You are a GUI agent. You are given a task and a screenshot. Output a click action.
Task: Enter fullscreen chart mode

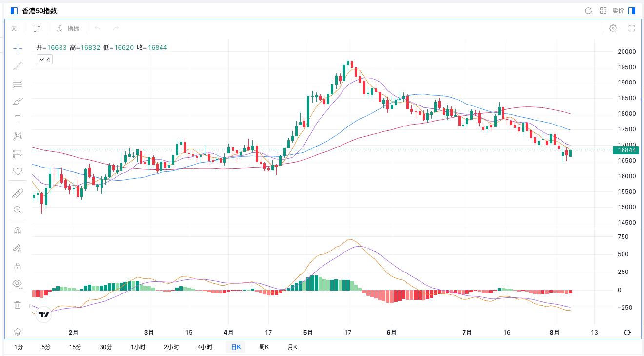(x=631, y=28)
